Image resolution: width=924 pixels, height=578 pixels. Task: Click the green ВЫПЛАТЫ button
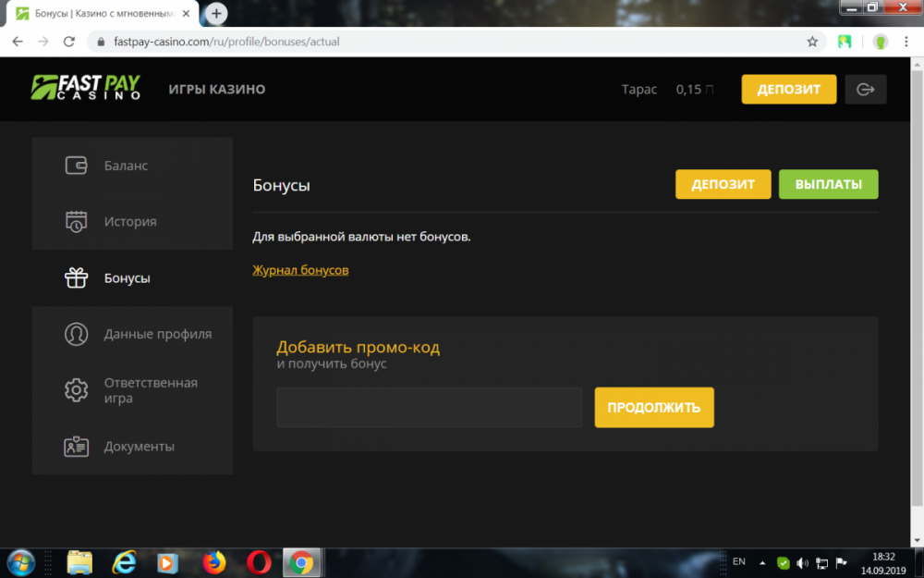(828, 184)
